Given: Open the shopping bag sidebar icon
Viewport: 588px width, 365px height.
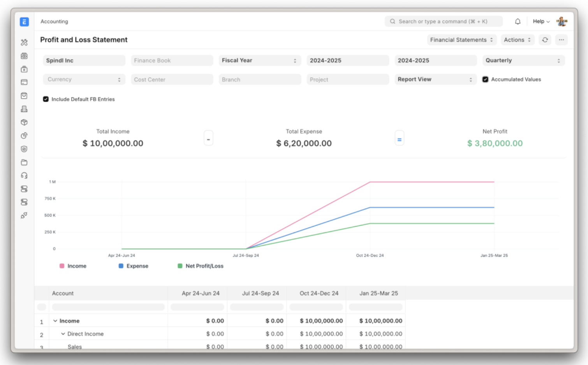Looking at the screenshot, I should point(24,96).
